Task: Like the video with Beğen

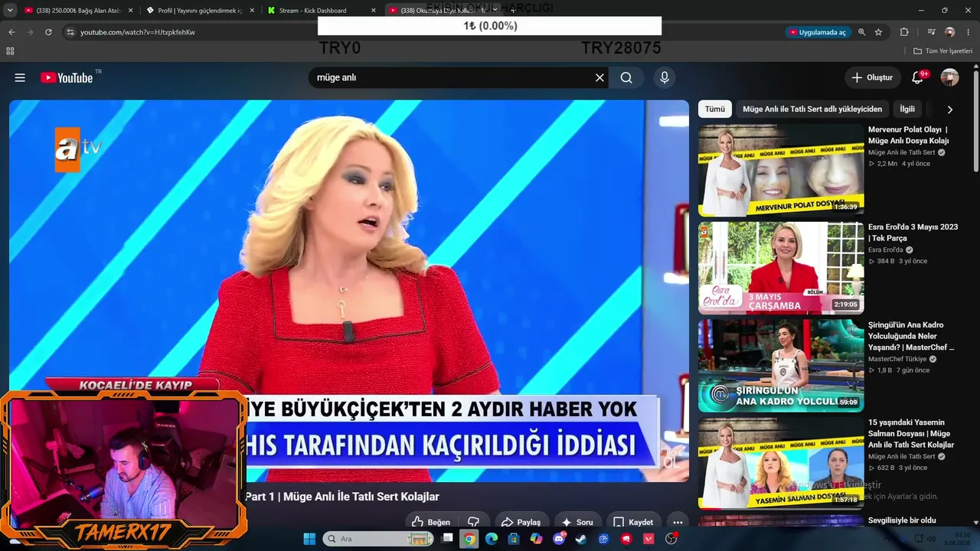Action: pyautogui.click(x=431, y=522)
